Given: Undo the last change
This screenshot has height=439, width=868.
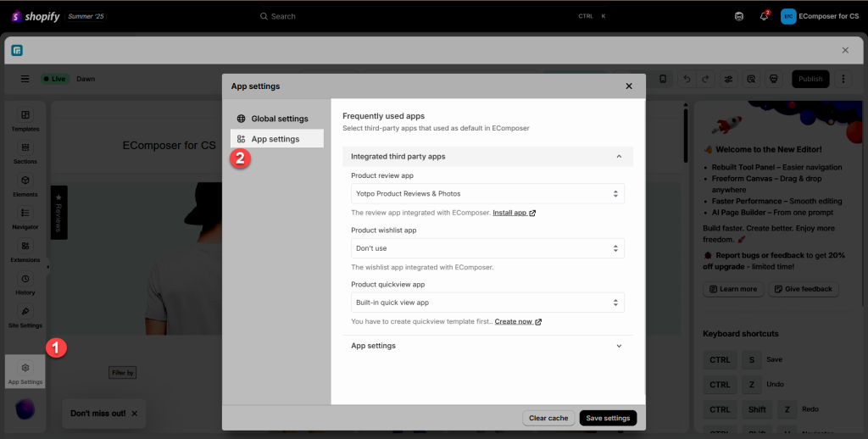Looking at the screenshot, I should pyautogui.click(x=687, y=79).
